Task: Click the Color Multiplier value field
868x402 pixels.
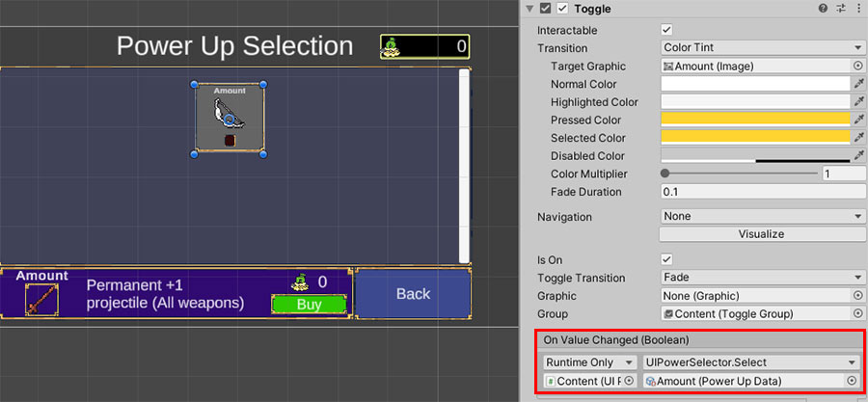Action: pyautogui.click(x=844, y=174)
